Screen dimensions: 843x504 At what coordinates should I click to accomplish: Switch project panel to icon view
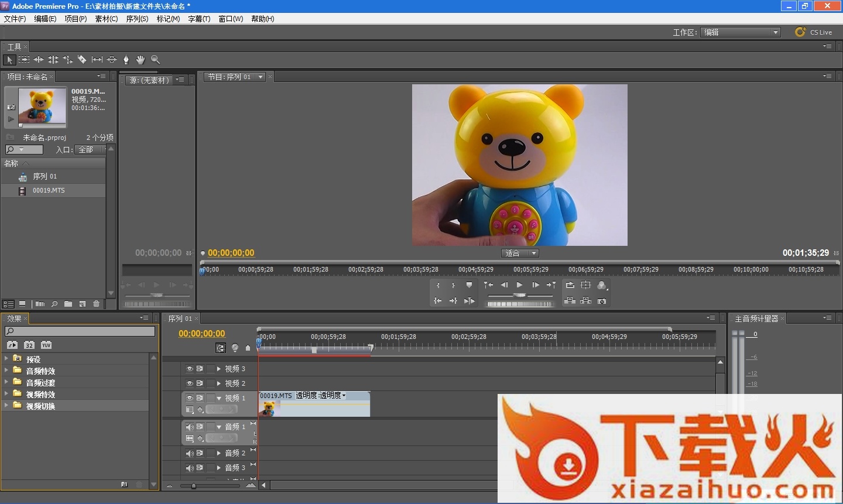(22, 304)
